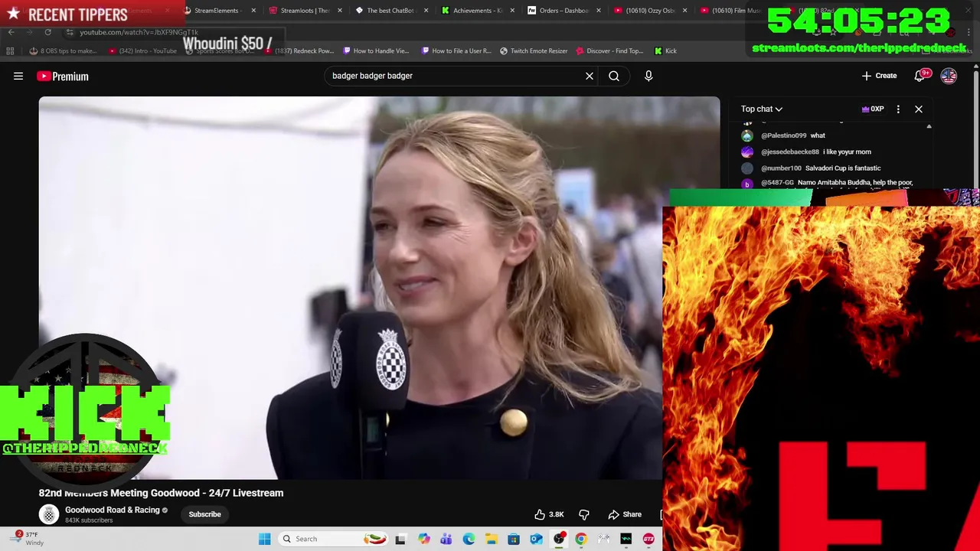Start voice search with the microphone
Image resolution: width=980 pixels, height=551 pixels.
[x=648, y=76]
